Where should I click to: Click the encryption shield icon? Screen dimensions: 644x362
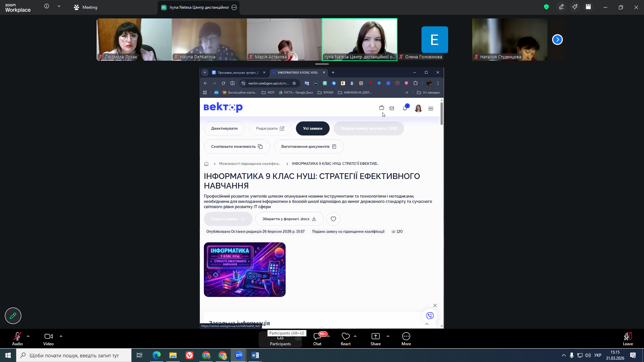coord(546,7)
